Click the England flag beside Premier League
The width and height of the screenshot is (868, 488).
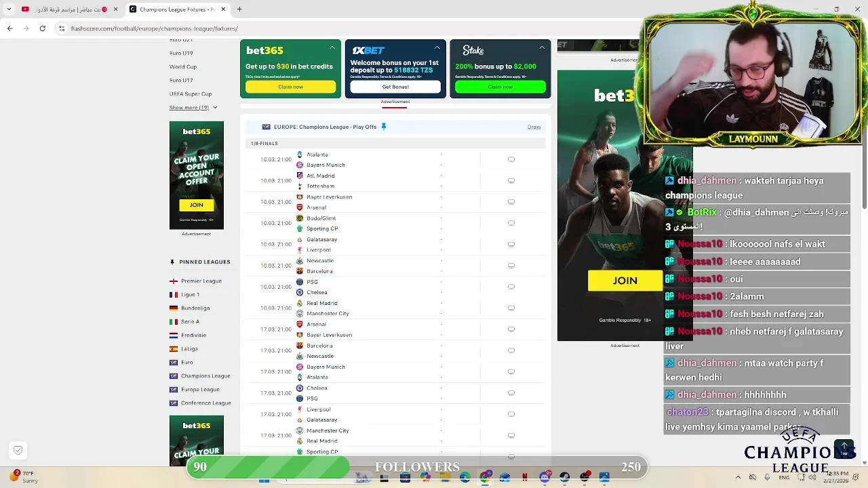(x=174, y=281)
